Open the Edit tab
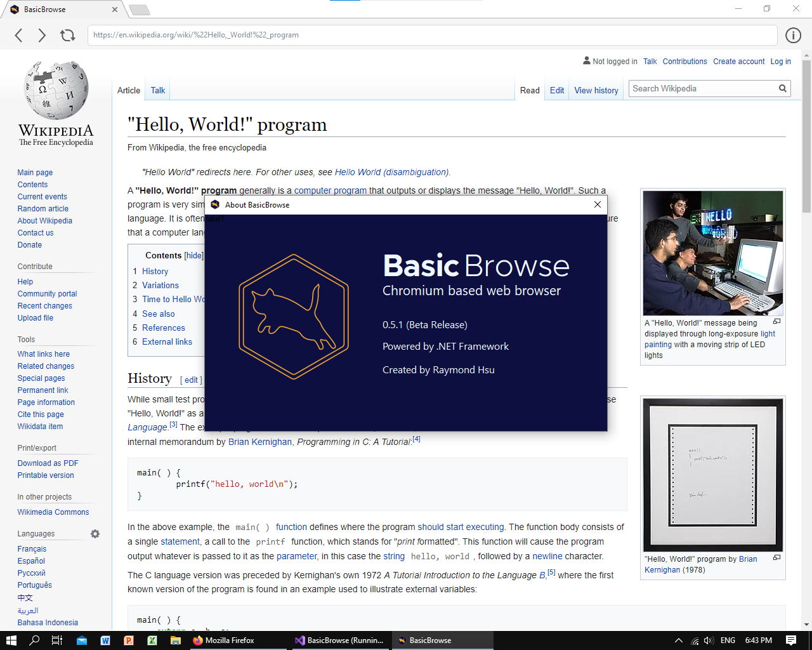The image size is (812, 650). [x=557, y=91]
